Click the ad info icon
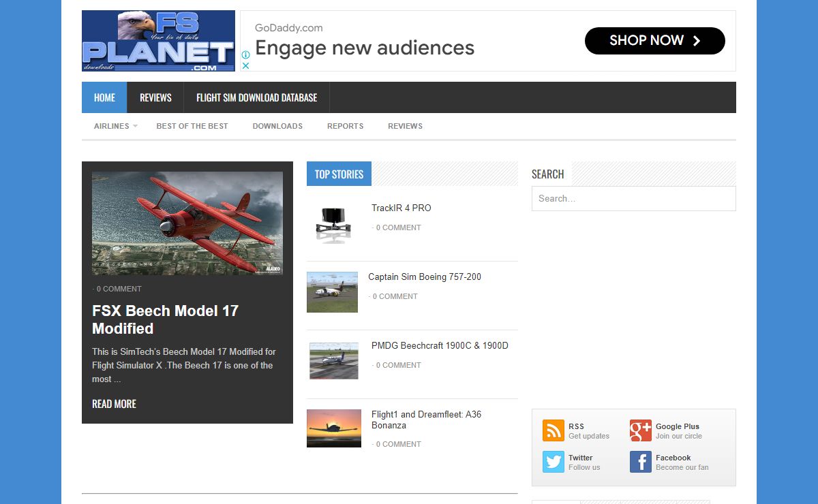 246,55
